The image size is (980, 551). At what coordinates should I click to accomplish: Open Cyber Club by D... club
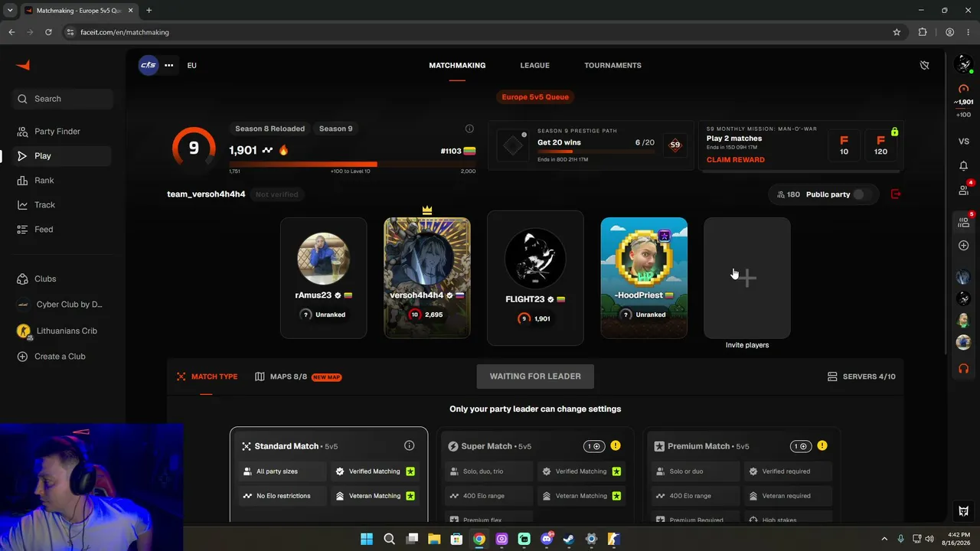tap(63, 305)
